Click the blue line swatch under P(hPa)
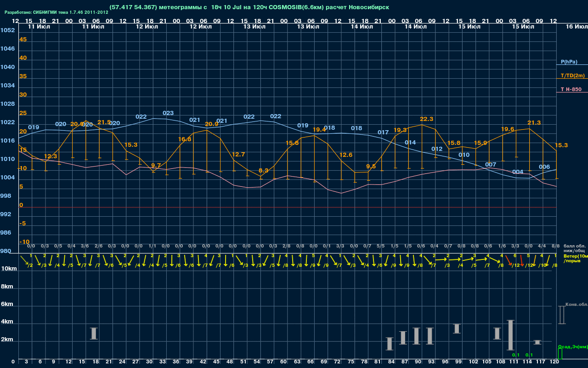The height and width of the screenshot is (368, 588). coord(572,65)
